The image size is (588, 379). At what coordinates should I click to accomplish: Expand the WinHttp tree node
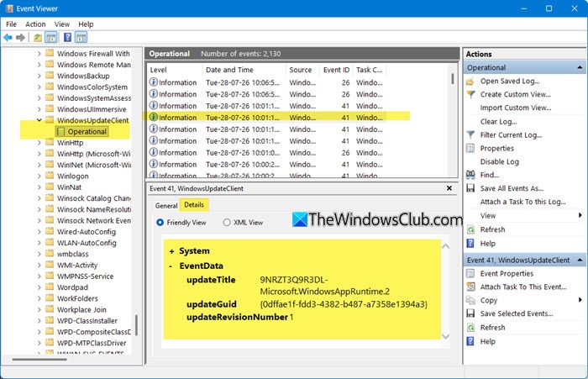(x=39, y=143)
